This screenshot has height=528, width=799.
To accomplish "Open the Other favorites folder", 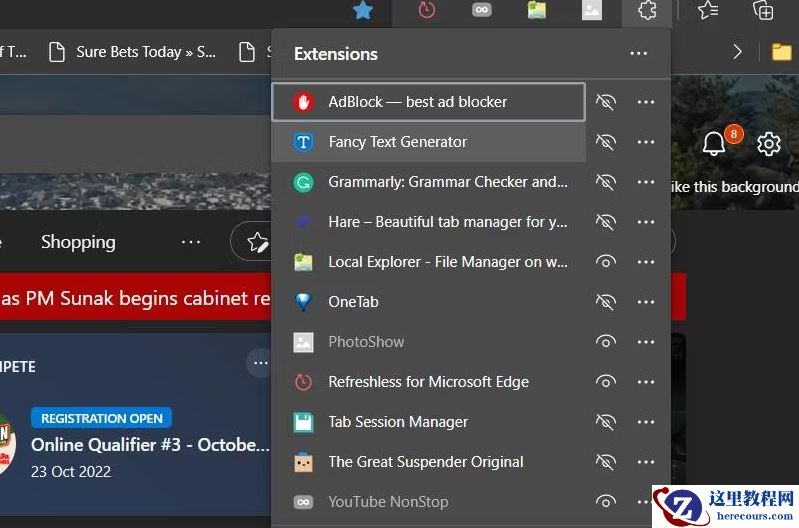I will 781,52.
